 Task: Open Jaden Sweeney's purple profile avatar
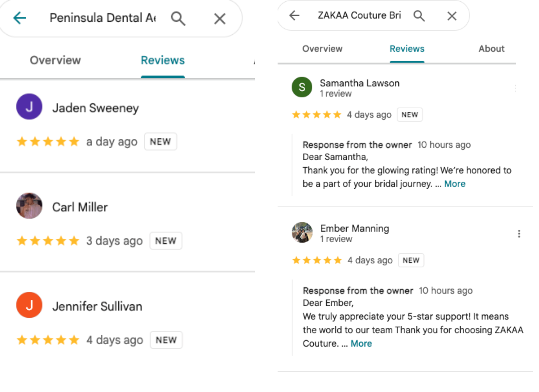(x=29, y=107)
